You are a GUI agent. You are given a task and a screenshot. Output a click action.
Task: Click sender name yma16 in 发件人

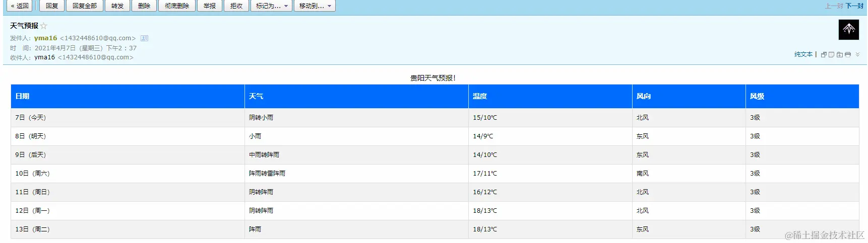(x=46, y=38)
